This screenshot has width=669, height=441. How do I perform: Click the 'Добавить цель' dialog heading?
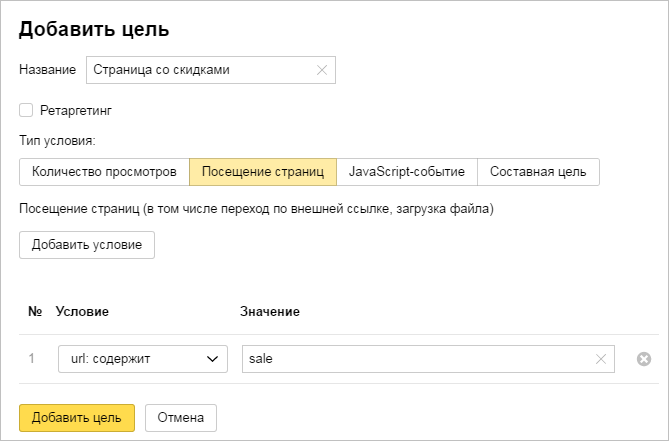tap(94, 29)
